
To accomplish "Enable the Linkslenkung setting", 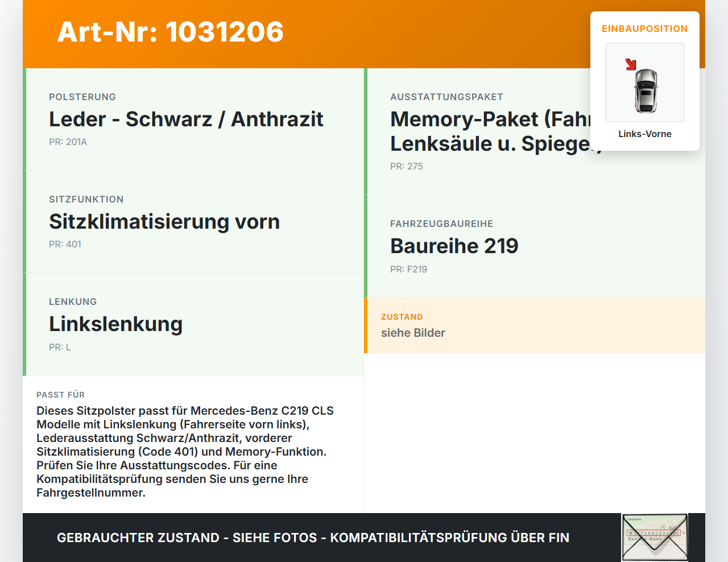I will (115, 324).
